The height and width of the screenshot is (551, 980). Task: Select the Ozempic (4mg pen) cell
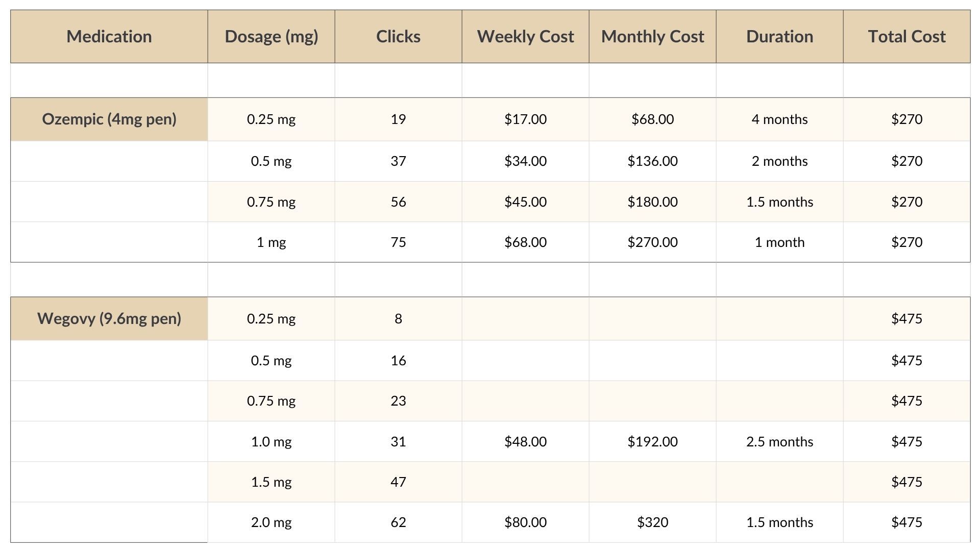tap(109, 119)
